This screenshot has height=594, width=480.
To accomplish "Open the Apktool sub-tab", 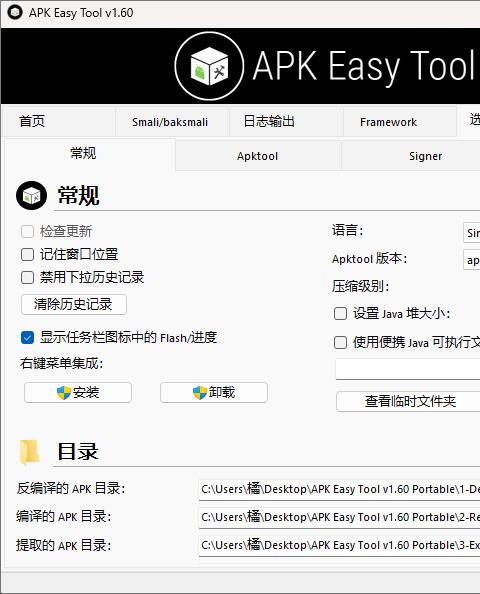I will click(x=258, y=156).
